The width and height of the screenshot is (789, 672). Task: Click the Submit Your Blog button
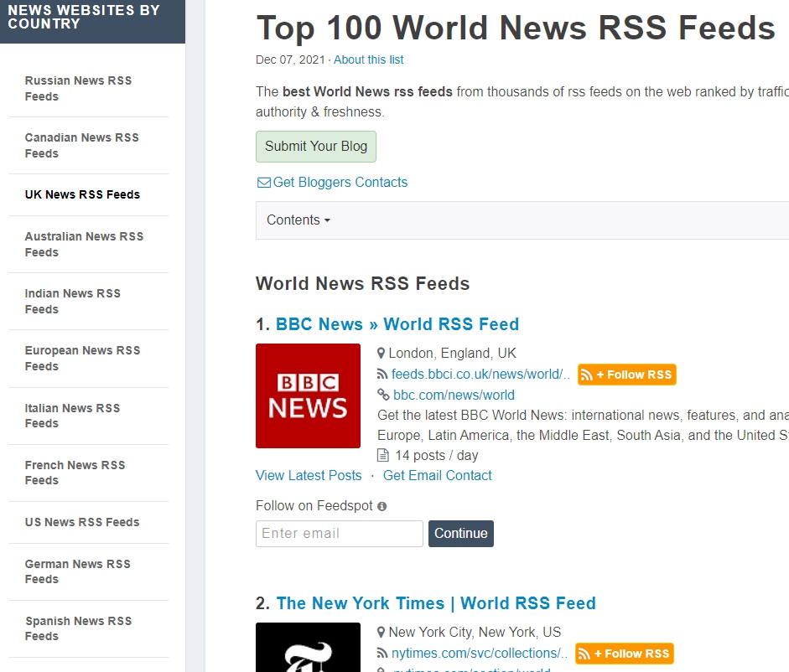[x=316, y=147]
